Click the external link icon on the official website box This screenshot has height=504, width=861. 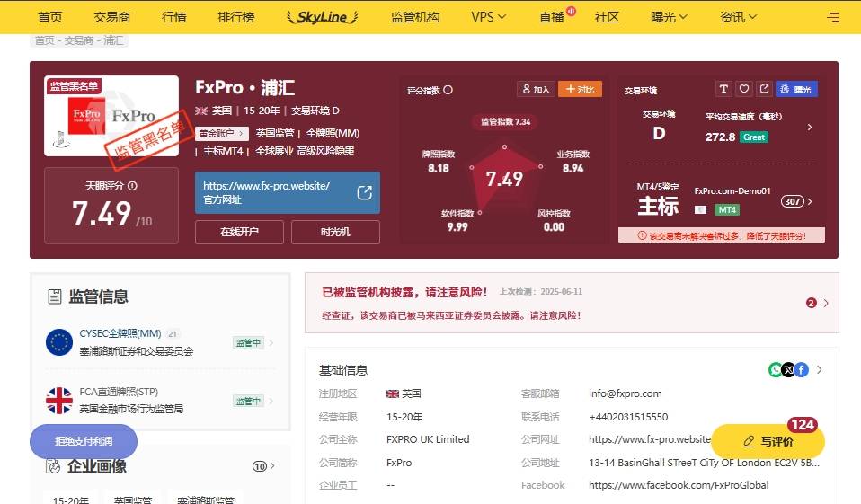click(365, 192)
